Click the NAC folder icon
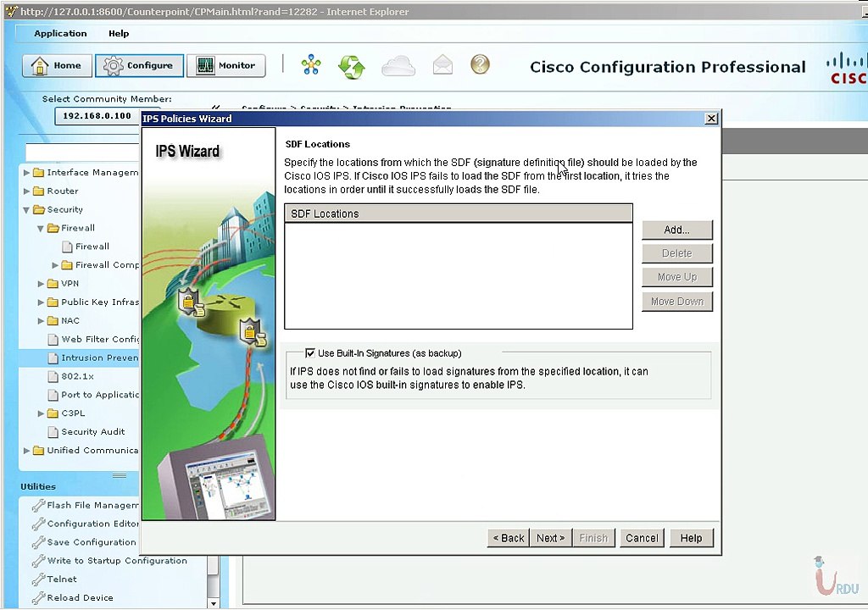Image resolution: width=868 pixels, height=610 pixels. [53, 320]
